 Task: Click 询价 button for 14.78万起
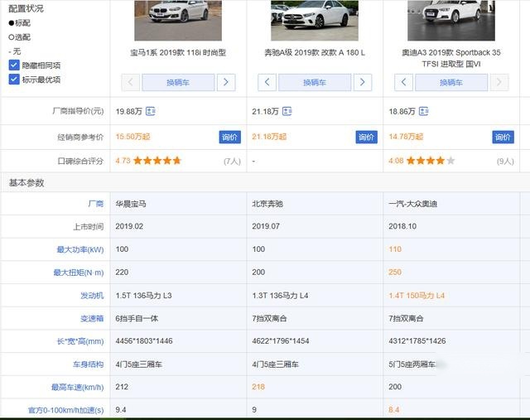coord(503,137)
